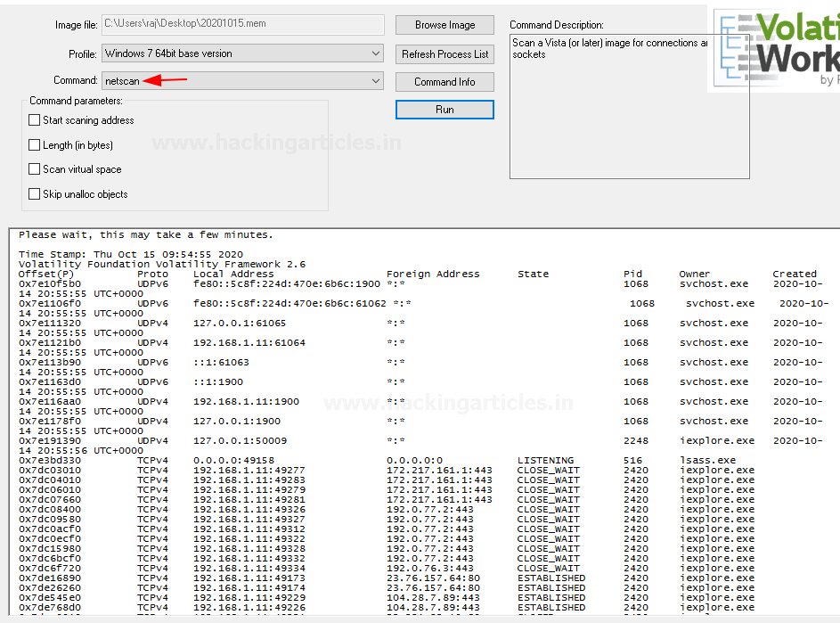Click the 'Please wait' message line

pos(146,235)
